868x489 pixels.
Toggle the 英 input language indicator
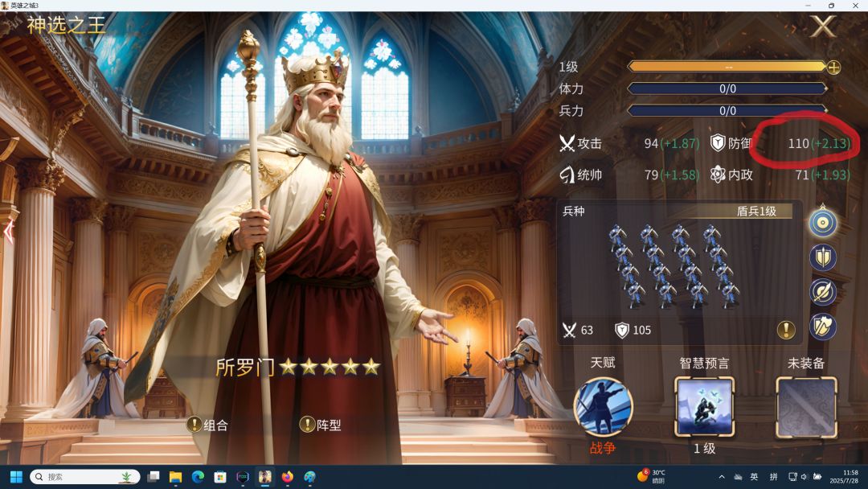click(x=754, y=477)
